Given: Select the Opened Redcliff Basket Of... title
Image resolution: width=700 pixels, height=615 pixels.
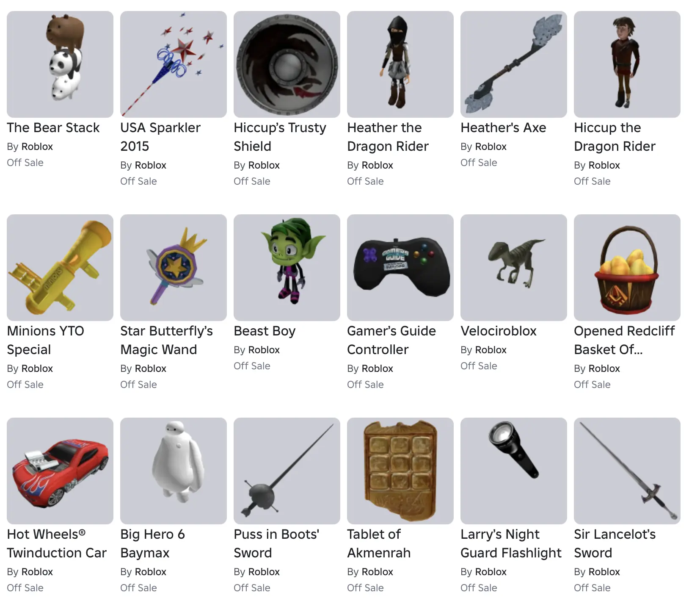Looking at the screenshot, I should coord(624,340).
